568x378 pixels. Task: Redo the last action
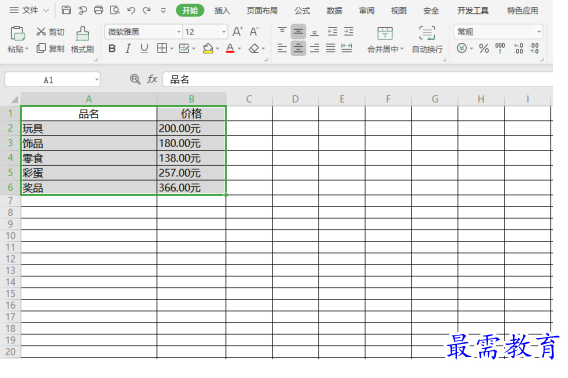pos(147,10)
